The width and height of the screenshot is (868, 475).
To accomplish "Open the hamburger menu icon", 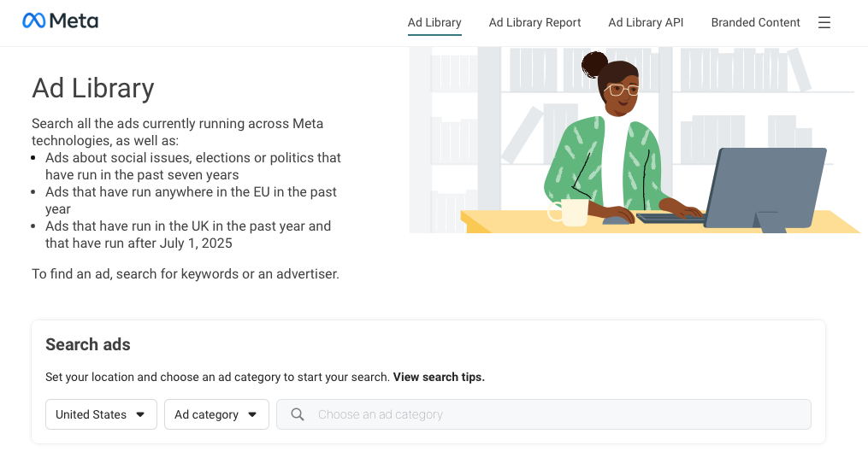I will click(824, 23).
